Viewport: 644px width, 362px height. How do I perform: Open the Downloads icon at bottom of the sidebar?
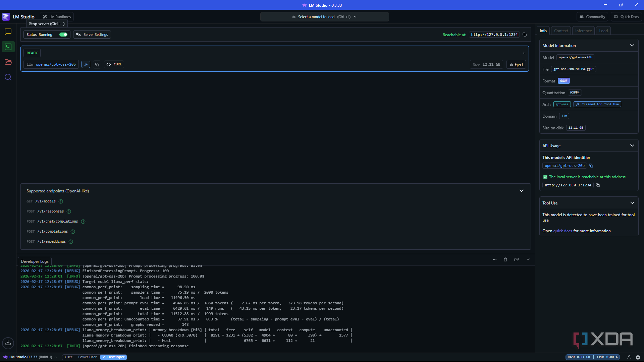click(x=8, y=343)
